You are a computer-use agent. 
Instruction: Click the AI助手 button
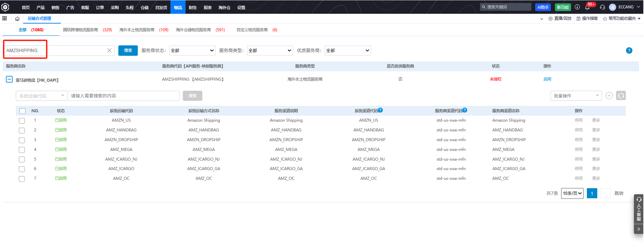click(543, 7)
